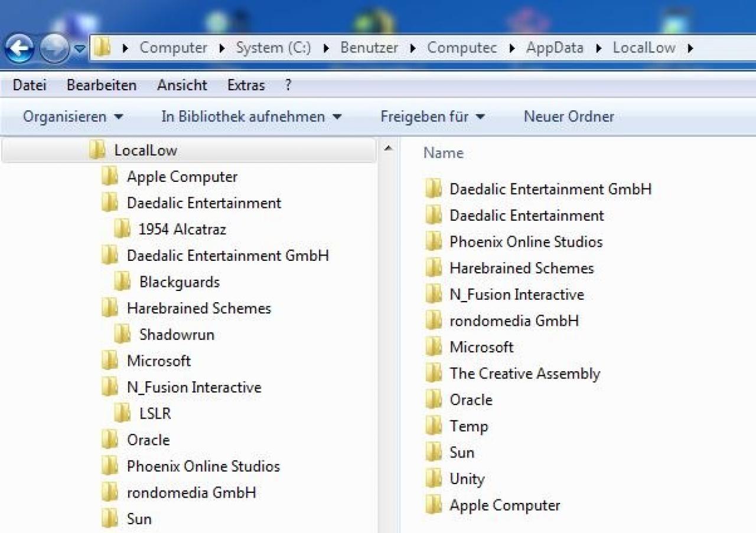This screenshot has height=533, width=756.
Task: Click System (C:) in the address path
Action: pos(273,48)
